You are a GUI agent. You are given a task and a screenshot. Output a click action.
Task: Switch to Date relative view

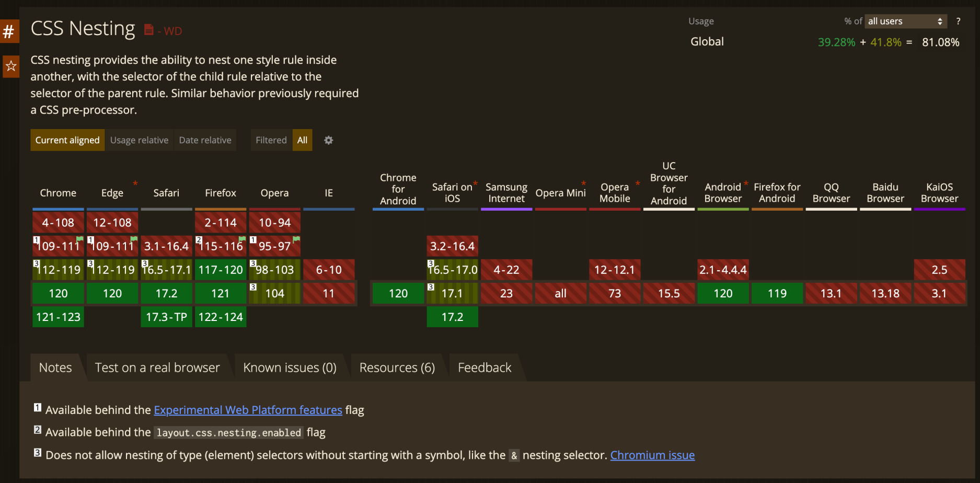click(205, 140)
